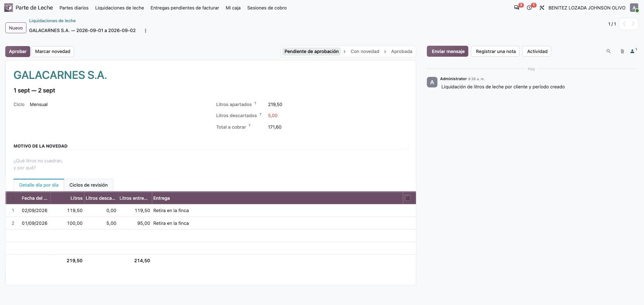Open column settings icon in table header

coord(408,198)
